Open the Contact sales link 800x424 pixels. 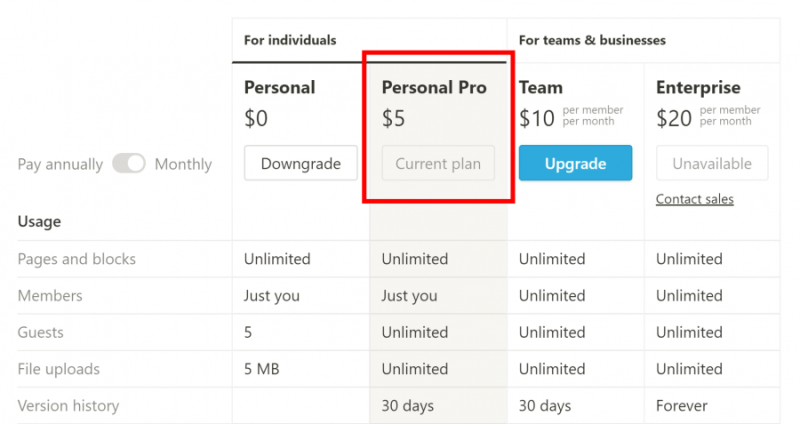coord(695,199)
